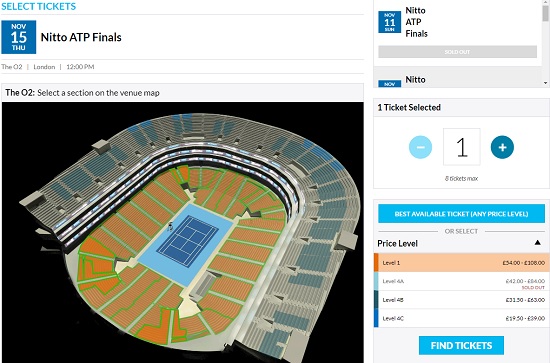Screen dimensions: 550x363
Task: Select Level 4C price option
Action: pyautogui.click(x=462, y=318)
